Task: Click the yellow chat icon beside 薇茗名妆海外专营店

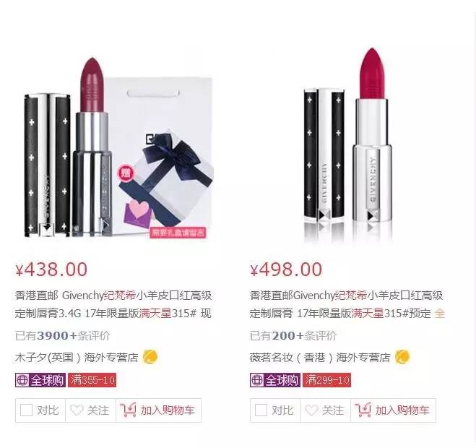Action: [402, 357]
